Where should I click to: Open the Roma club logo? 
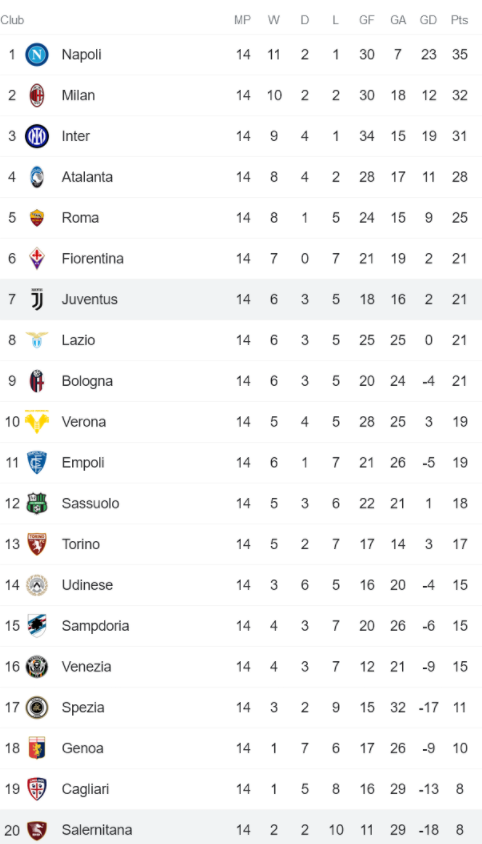click(37, 218)
